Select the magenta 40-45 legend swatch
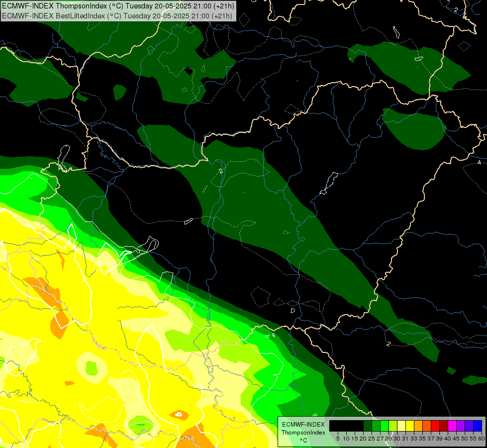Screen dimensions: 487x448 click(x=452, y=426)
